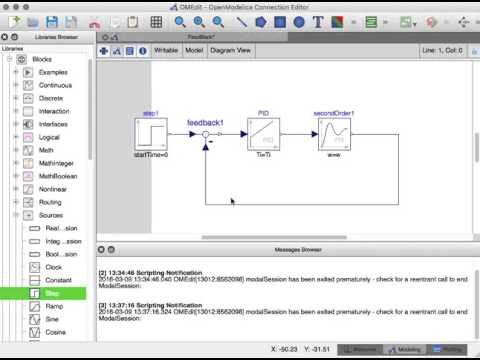480x360 pixels.
Task: Collapse the Sources package
Action: 16,215
